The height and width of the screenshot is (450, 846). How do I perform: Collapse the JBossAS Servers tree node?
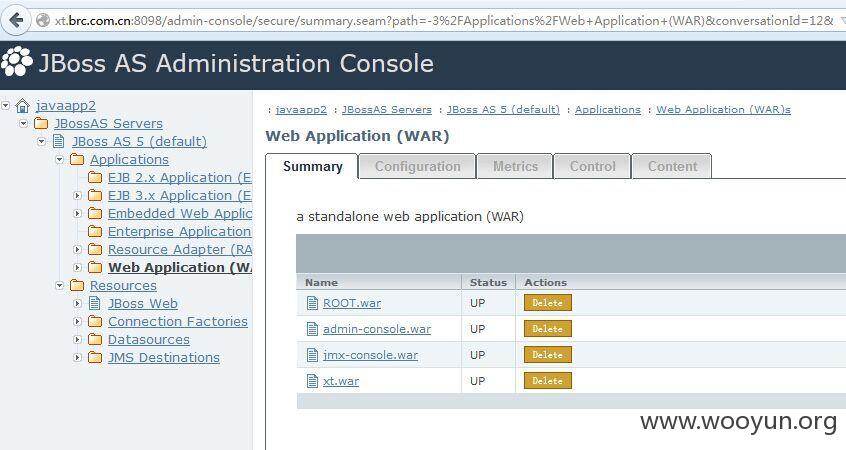[x=24, y=124]
